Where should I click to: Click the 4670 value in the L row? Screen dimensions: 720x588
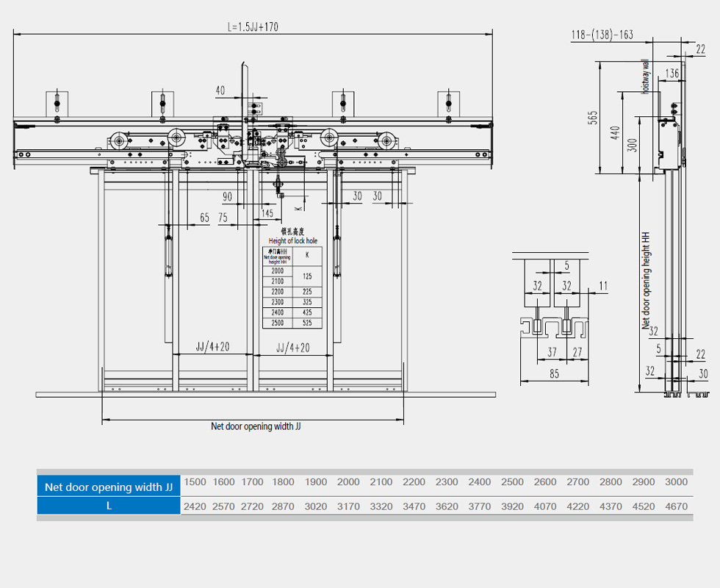click(x=675, y=506)
